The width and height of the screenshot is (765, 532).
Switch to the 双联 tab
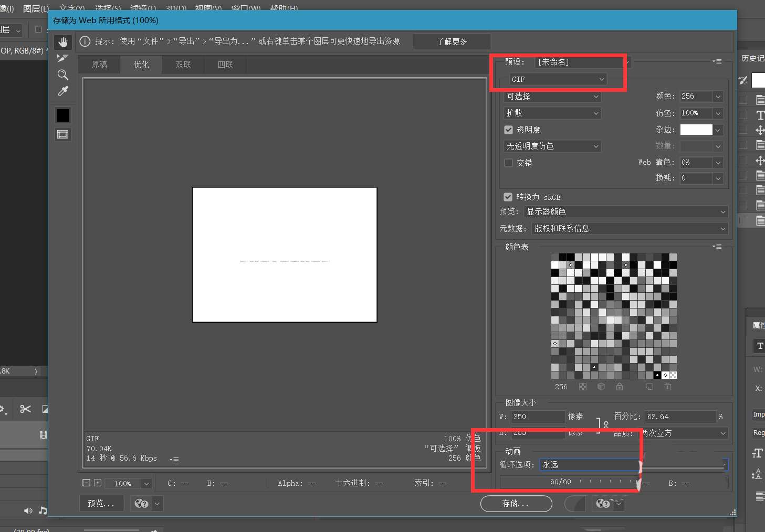click(x=183, y=65)
